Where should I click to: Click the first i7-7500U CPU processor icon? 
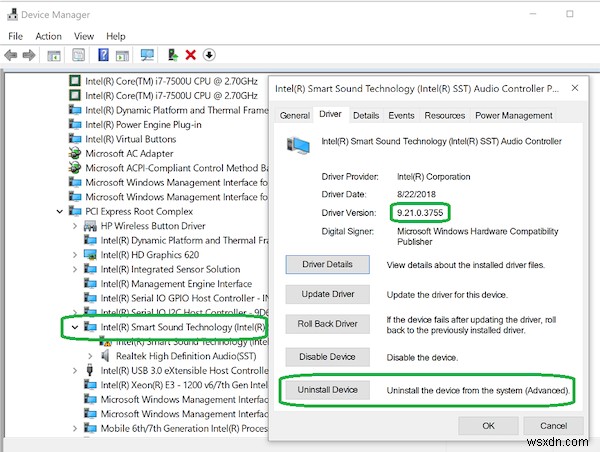[x=75, y=81]
